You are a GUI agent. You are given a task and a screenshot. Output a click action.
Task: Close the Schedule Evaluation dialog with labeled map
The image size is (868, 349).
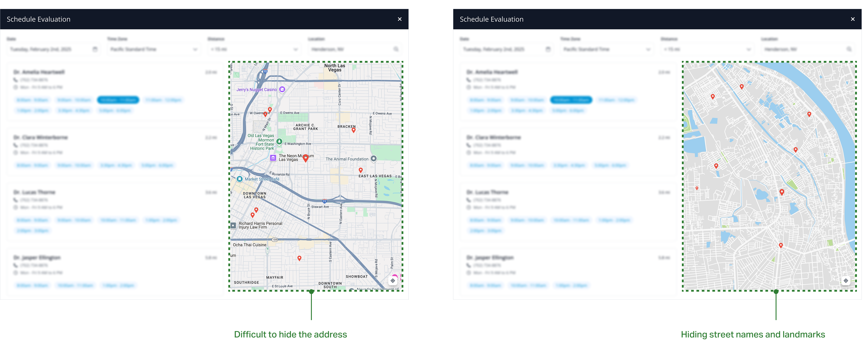[400, 19]
